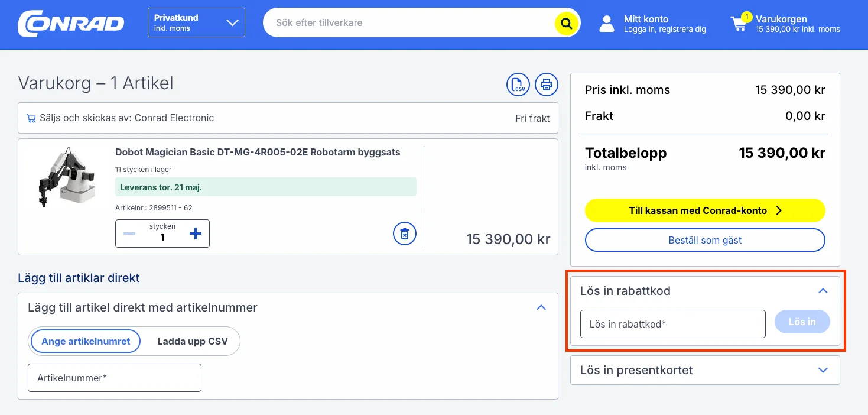The image size is (868, 415).
Task: Click the small cart icon beside Säljs och skickas
Action: 31,118
